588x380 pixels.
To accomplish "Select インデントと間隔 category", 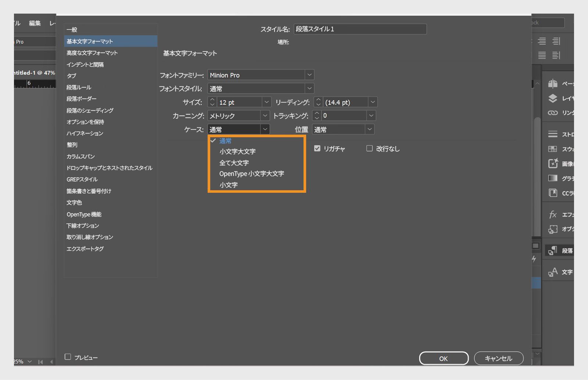I will (111, 64).
